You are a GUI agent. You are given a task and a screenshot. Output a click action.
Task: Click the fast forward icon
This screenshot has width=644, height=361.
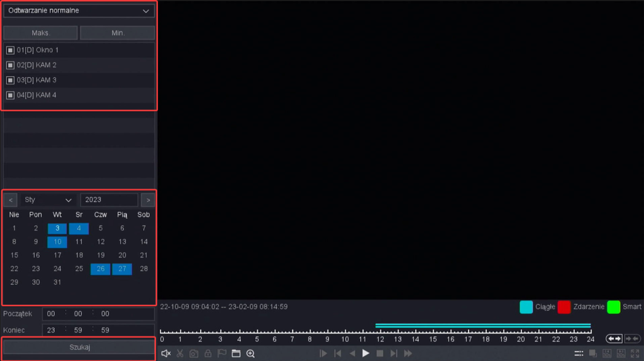(408, 353)
